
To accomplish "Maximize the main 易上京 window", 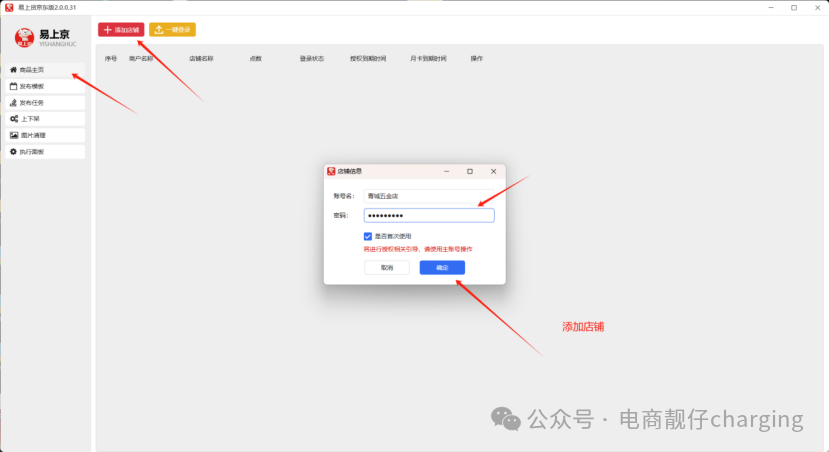I will coord(794,7).
